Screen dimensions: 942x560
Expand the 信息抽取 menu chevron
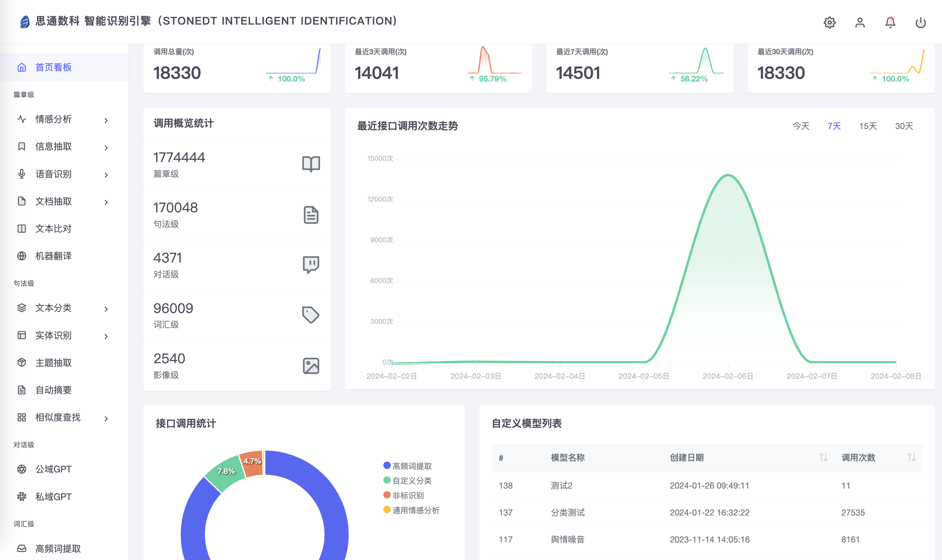(106, 148)
